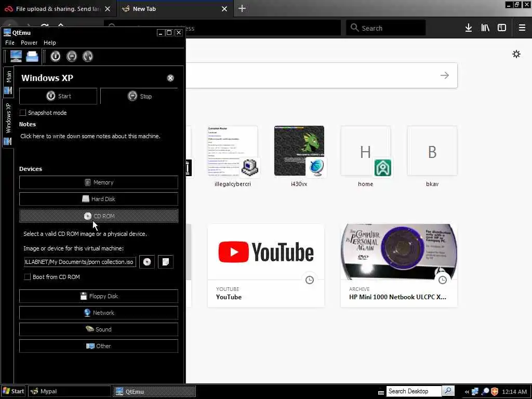
Task: Switch to Mypal taskbar button
Action: 69,391
